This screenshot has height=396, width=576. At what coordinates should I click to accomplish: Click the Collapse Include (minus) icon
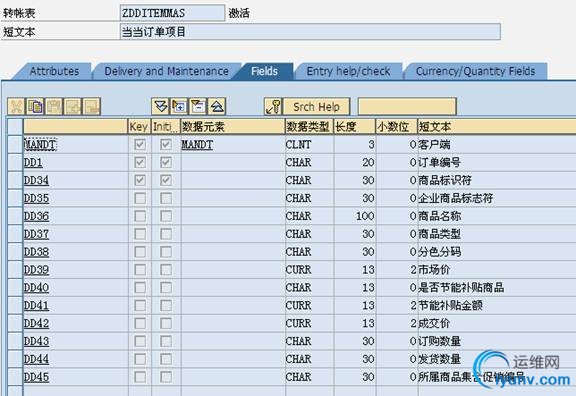198,107
